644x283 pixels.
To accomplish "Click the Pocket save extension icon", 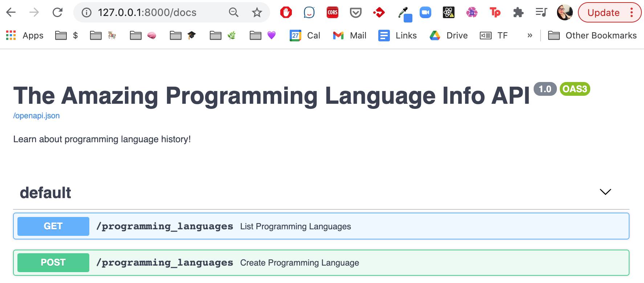I will tap(355, 13).
